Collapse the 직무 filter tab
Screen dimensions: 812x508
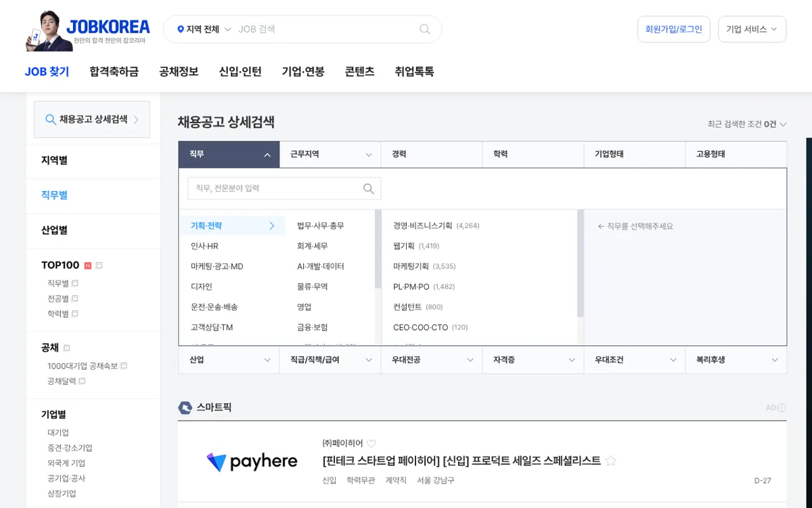pos(229,154)
